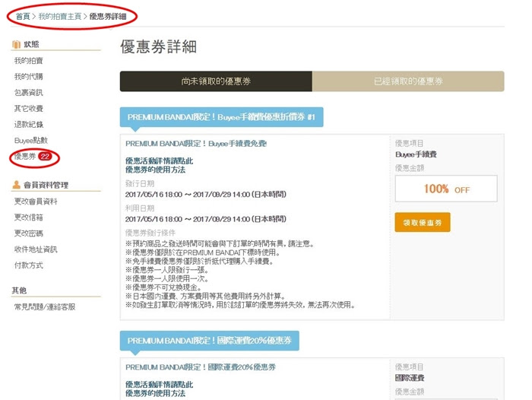Open 我的拍賣主頁 breadcrumb link
The height and width of the screenshot is (400, 532).
60,16
